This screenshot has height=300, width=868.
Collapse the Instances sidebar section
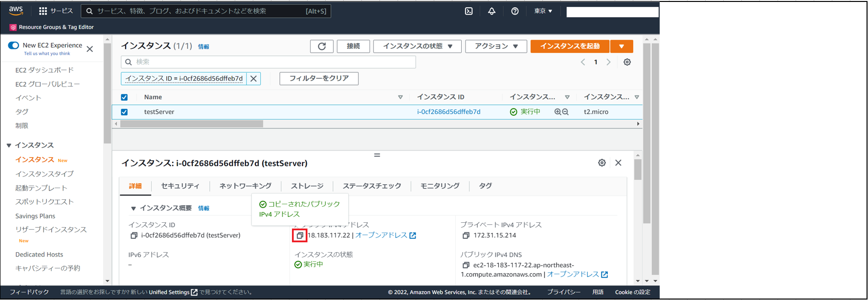tap(9, 146)
